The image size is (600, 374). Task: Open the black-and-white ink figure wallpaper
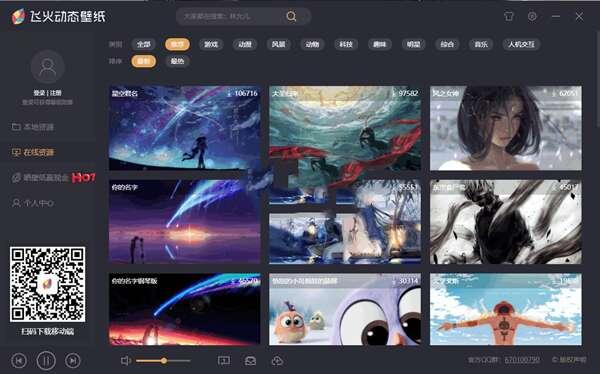[505, 222]
